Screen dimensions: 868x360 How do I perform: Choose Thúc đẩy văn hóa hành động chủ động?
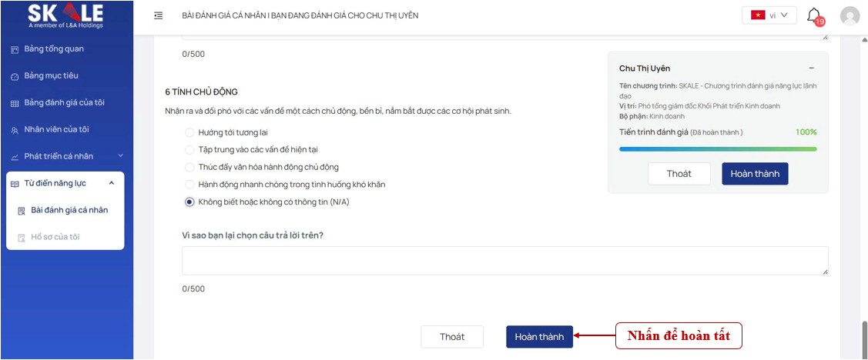(x=189, y=167)
